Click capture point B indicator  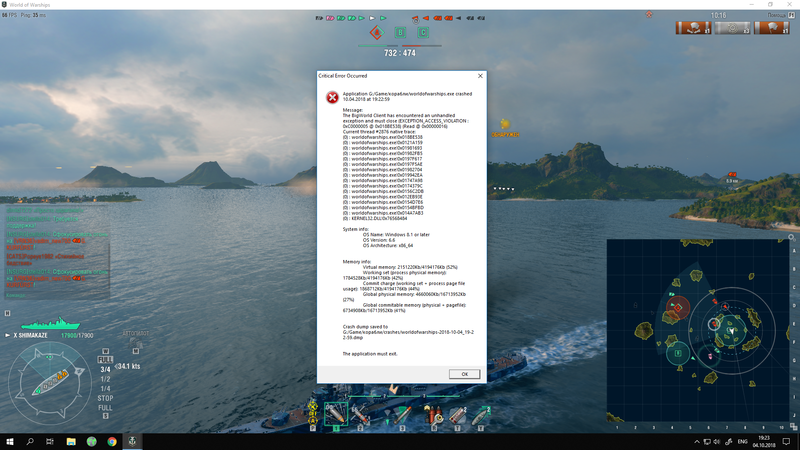coord(400,33)
